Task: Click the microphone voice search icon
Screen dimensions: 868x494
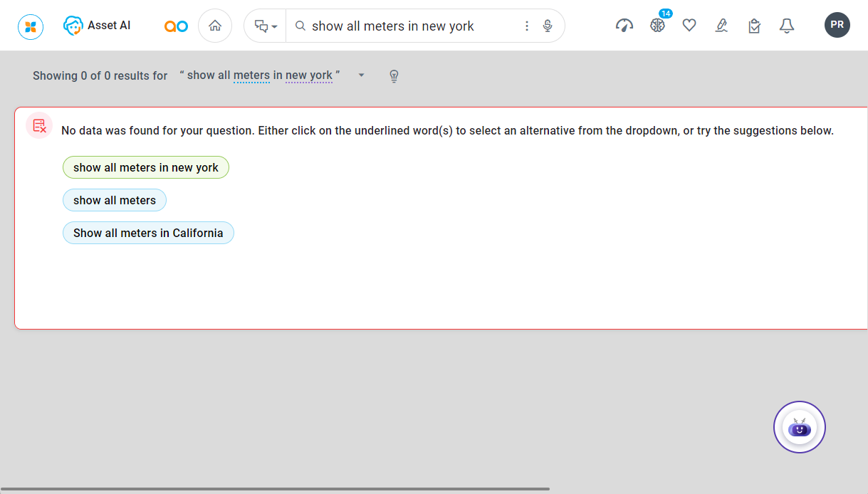Action: click(x=548, y=26)
